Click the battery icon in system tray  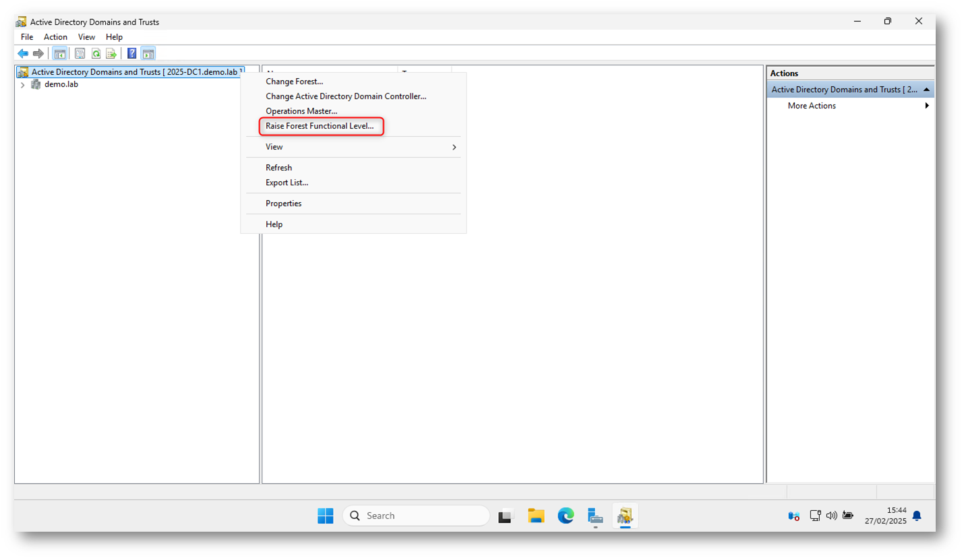[847, 516]
